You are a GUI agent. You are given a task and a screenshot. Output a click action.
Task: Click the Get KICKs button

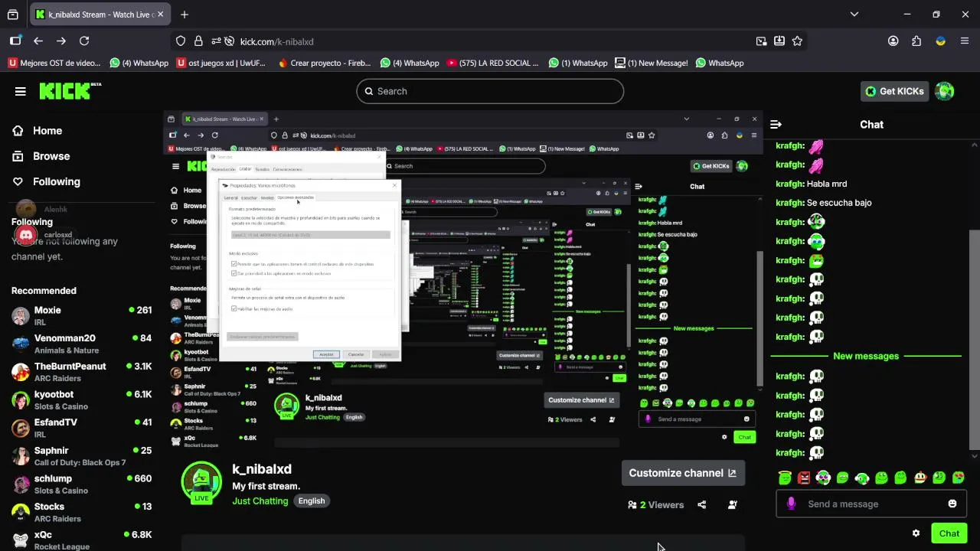[894, 91]
